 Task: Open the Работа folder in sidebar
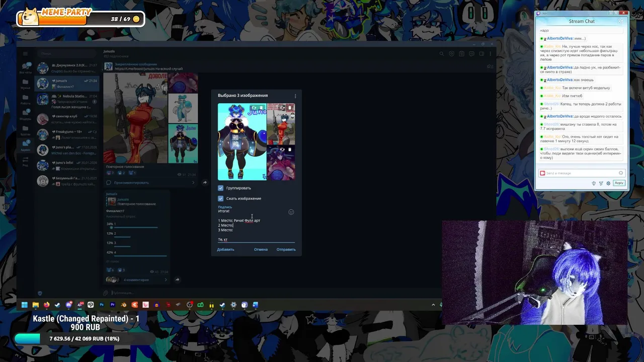(25, 99)
